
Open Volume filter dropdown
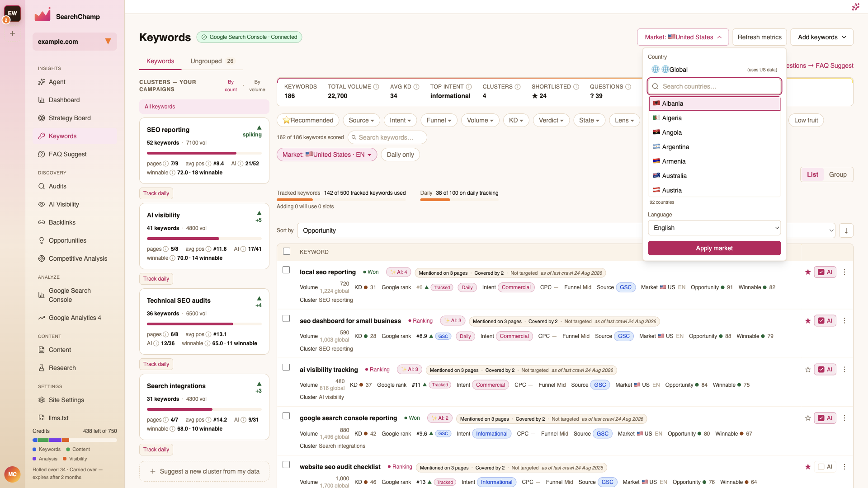click(480, 120)
